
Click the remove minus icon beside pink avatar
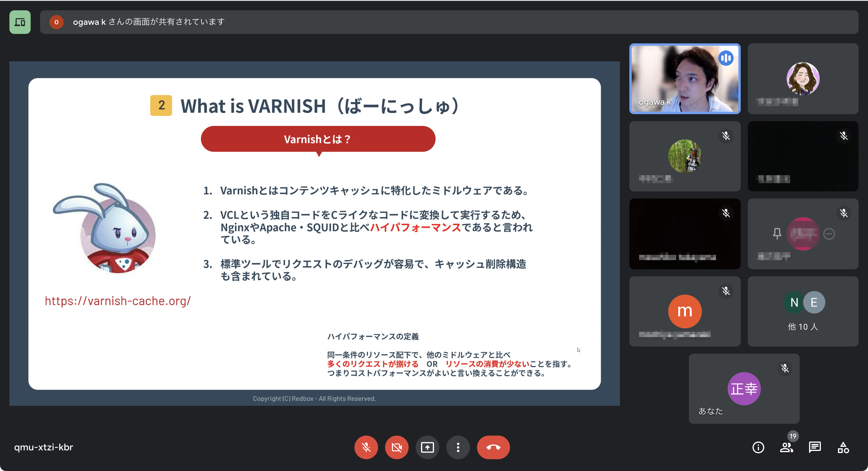829,234
